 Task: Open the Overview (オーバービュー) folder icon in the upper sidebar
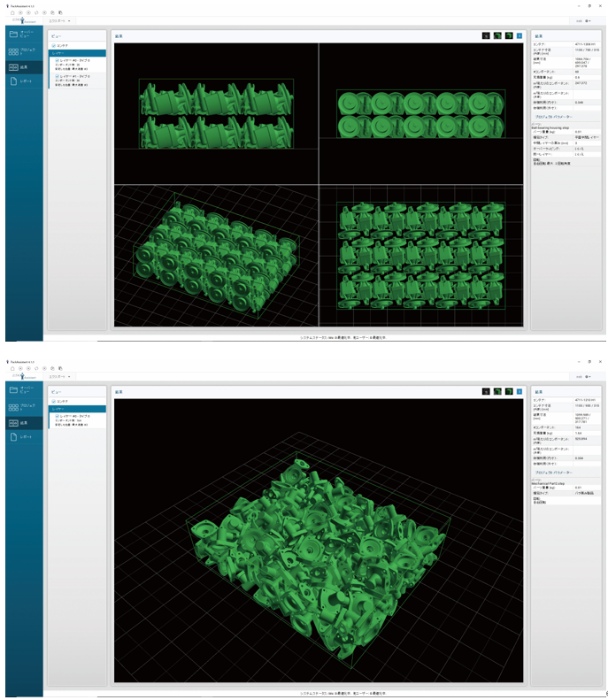[14, 35]
